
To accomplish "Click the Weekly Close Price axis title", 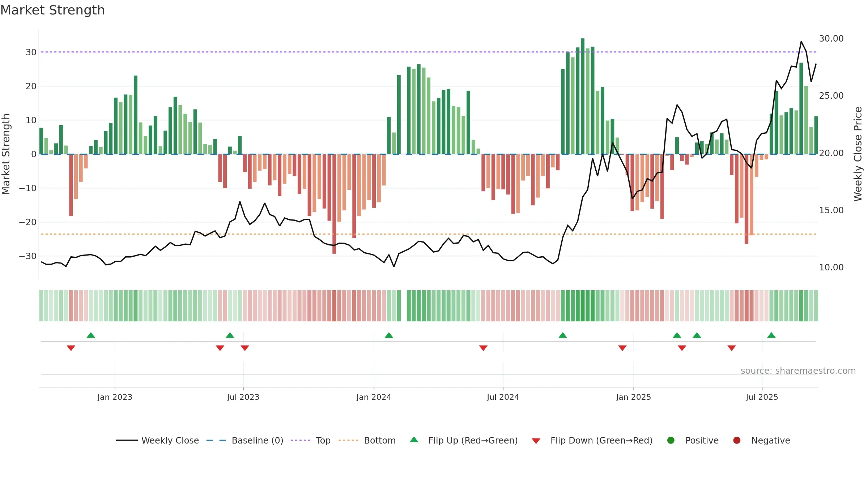I will click(858, 154).
